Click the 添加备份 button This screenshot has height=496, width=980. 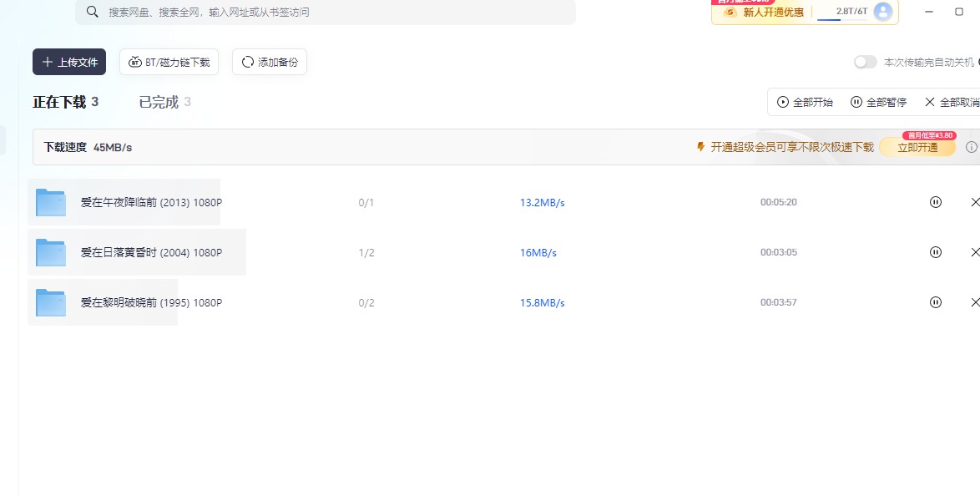pos(270,62)
